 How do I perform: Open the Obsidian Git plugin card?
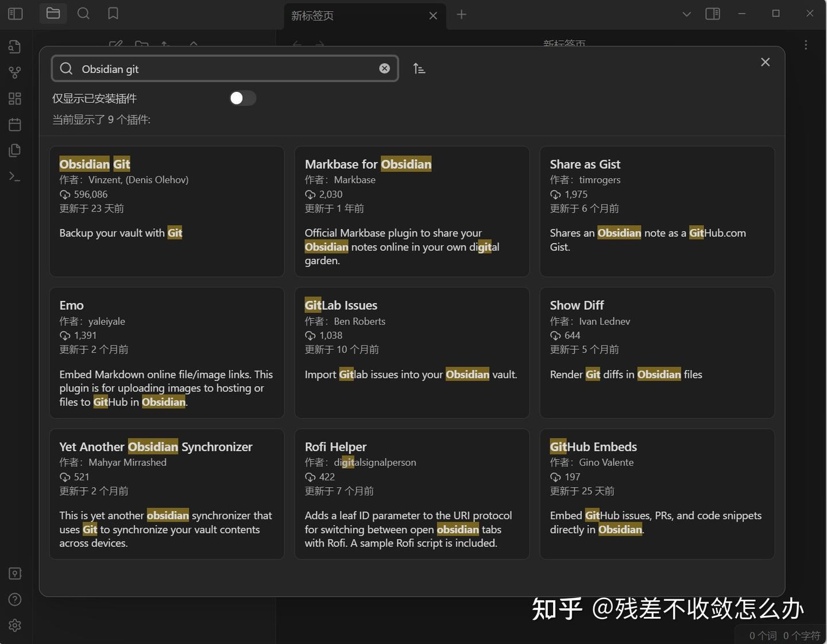(x=167, y=211)
